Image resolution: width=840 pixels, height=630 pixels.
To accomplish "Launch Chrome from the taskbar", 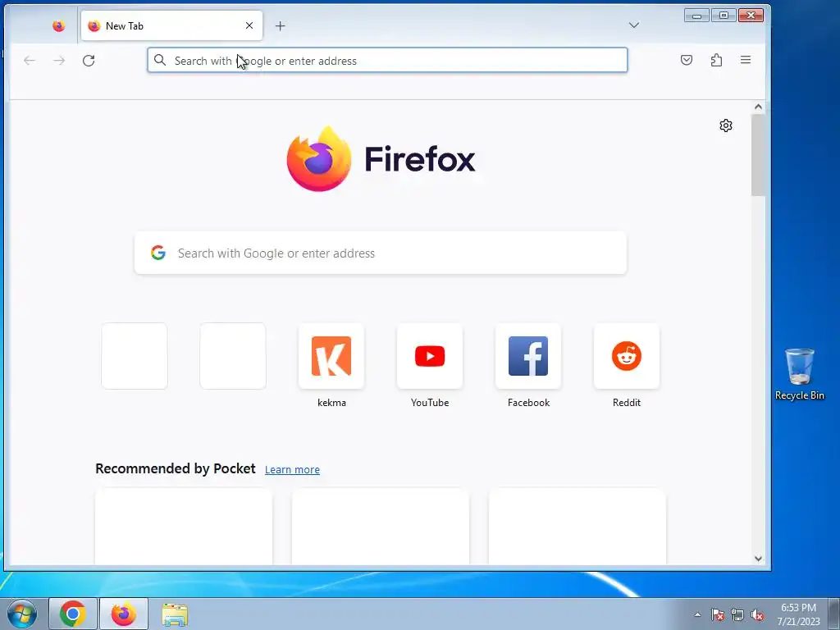I will [73, 614].
